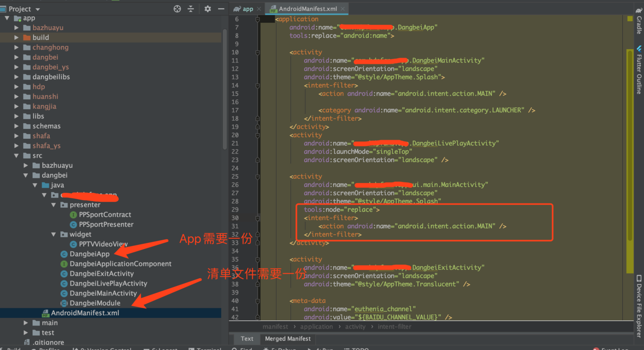Expand the changhong folder arrow
The width and height of the screenshot is (644, 350).
17,47
